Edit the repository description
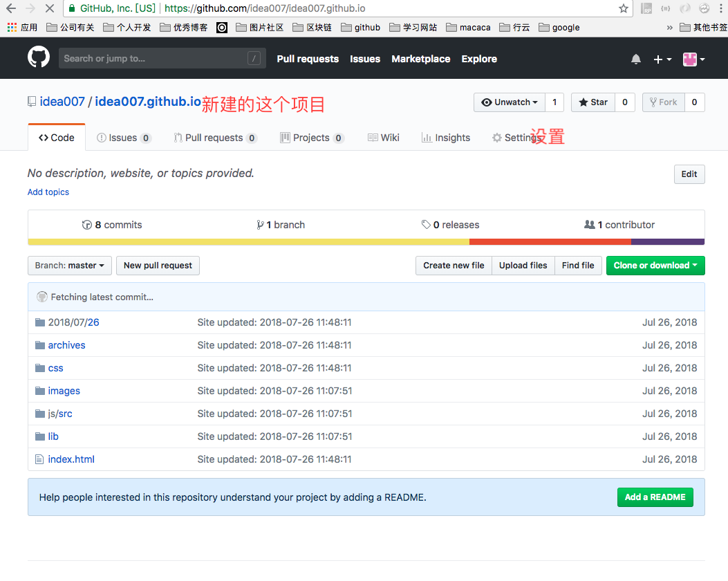This screenshot has height=581, width=728. [x=689, y=174]
